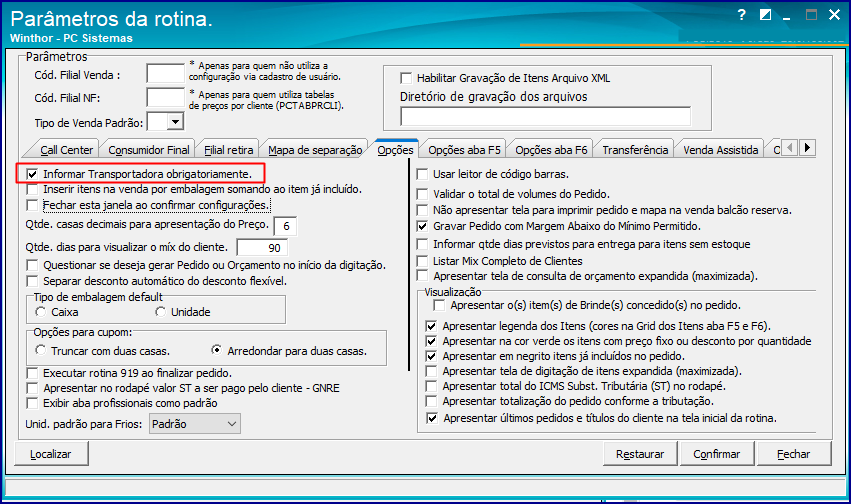
Task: Open Mapa de separação tab
Action: click(315, 150)
